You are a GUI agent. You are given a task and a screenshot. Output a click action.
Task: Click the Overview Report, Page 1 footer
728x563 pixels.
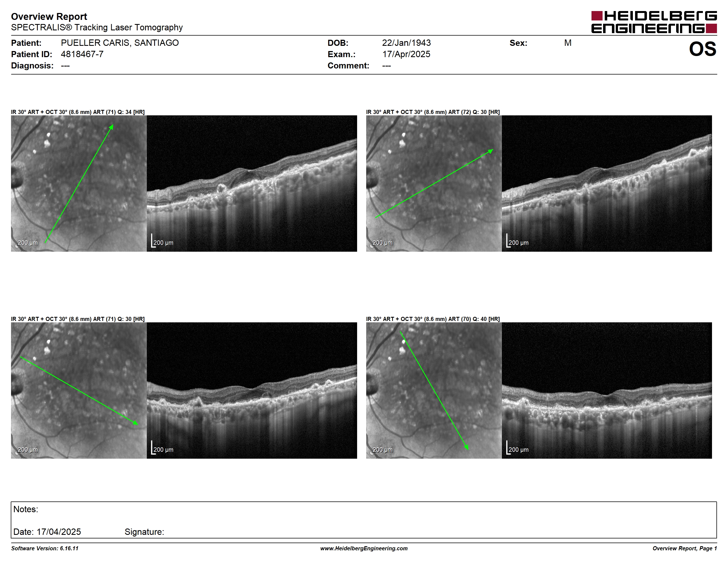click(x=684, y=548)
